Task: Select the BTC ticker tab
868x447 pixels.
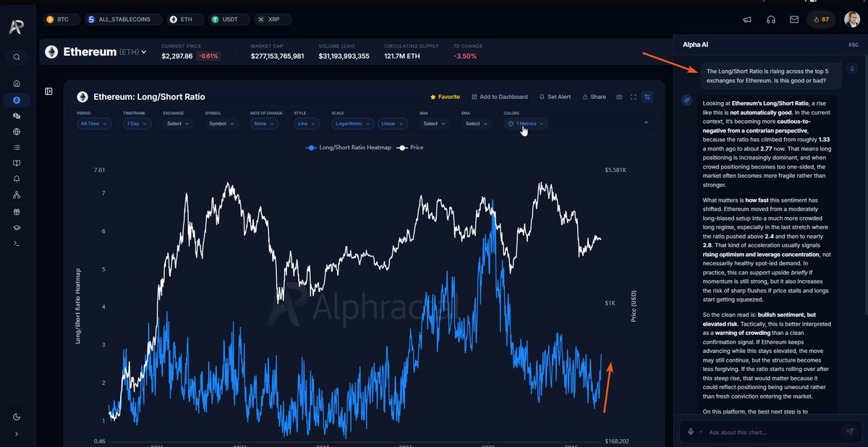Action: (x=58, y=20)
